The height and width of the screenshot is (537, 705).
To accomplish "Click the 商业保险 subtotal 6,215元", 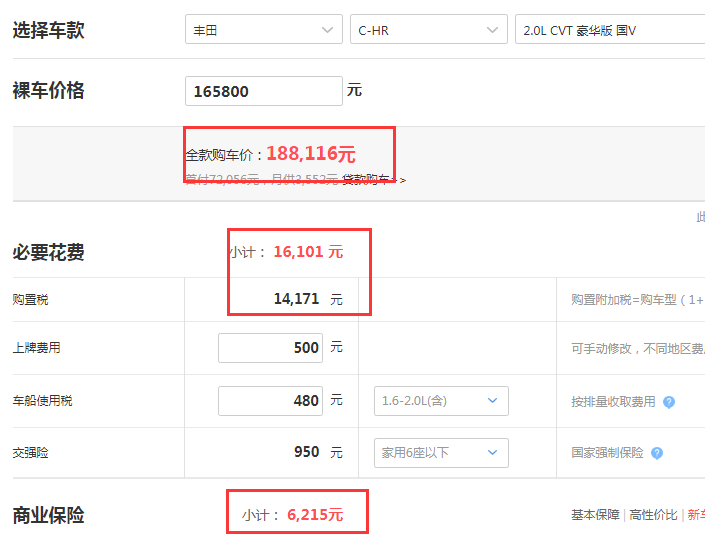I will (293, 515).
